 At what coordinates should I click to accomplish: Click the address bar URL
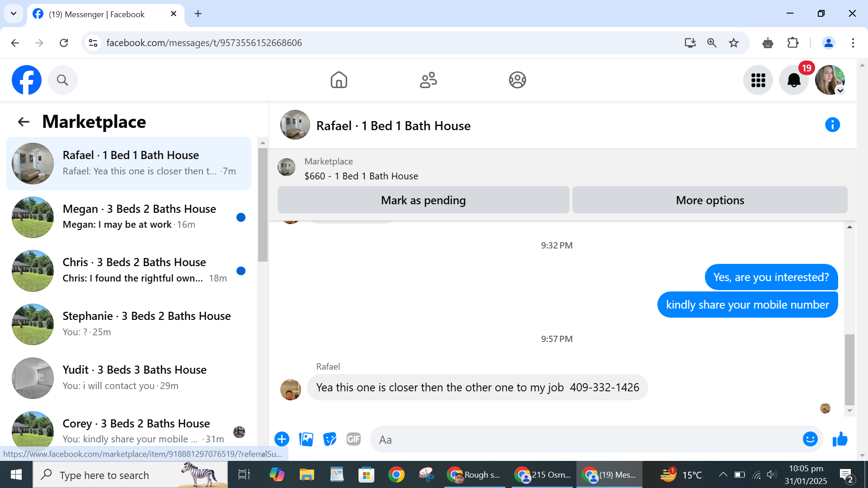click(204, 43)
